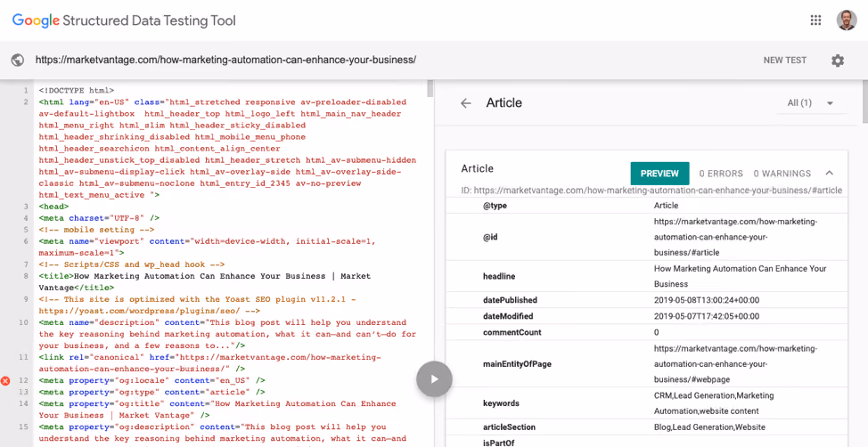Collapse the Article card with the chevron
Image resolution: width=868 pixels, height=447 pixels.
pos(830,173)
